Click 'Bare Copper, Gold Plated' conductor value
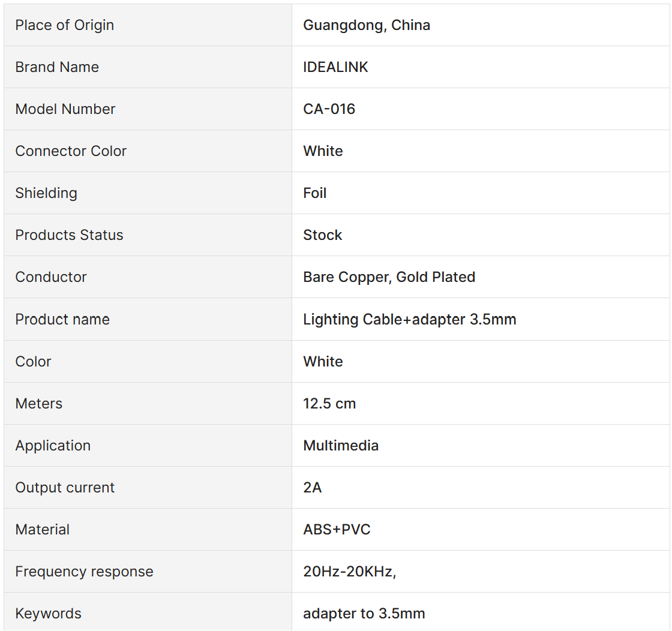 pos(389,277)
